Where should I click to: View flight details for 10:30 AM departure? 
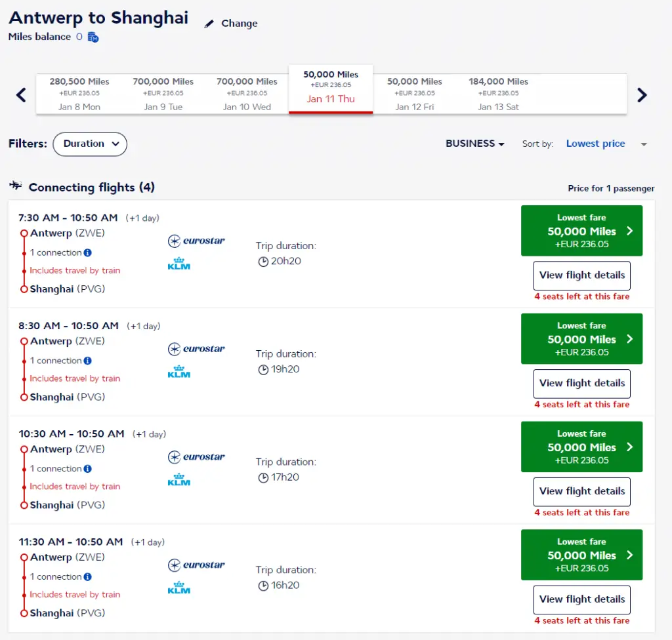coord(581,491)
